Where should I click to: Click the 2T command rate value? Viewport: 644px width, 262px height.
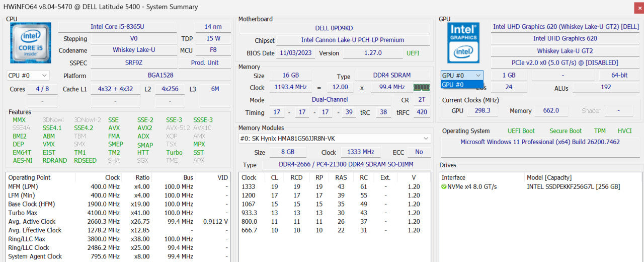tap(421, 100)
